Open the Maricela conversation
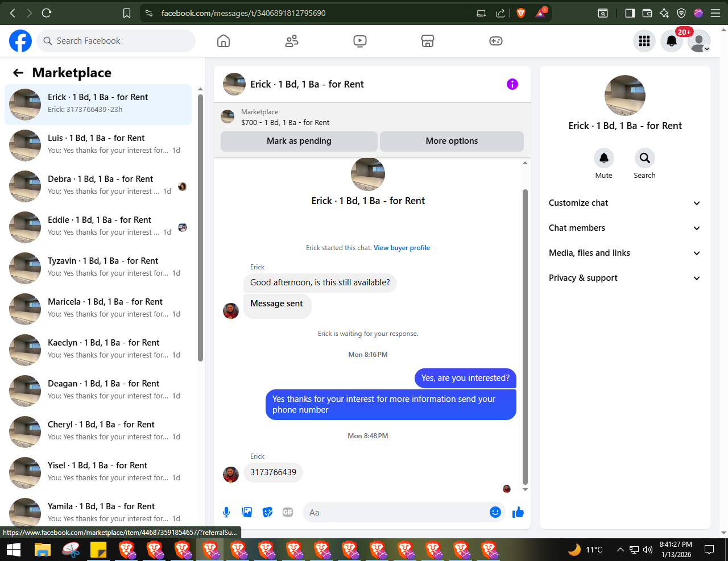 click(x=98, y=309)
